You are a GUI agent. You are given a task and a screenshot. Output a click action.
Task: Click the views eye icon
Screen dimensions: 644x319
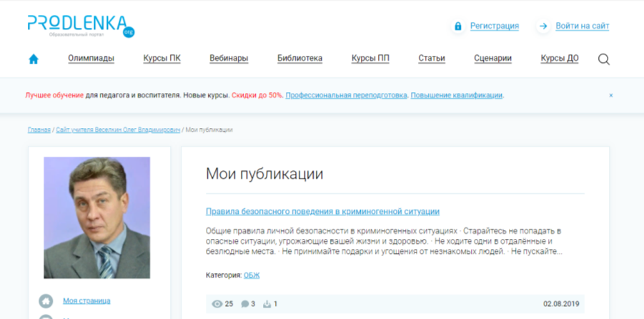point(217,304)
